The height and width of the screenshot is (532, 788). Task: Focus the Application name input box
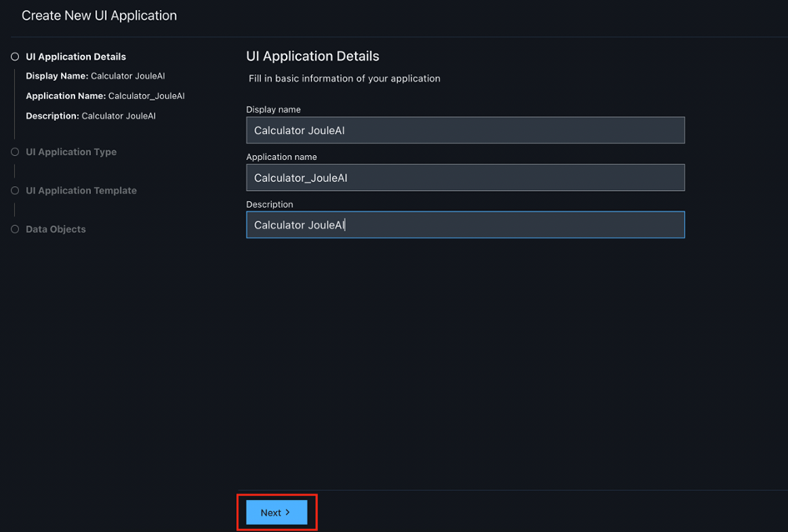pyautogui.click(x=464, y=178)
